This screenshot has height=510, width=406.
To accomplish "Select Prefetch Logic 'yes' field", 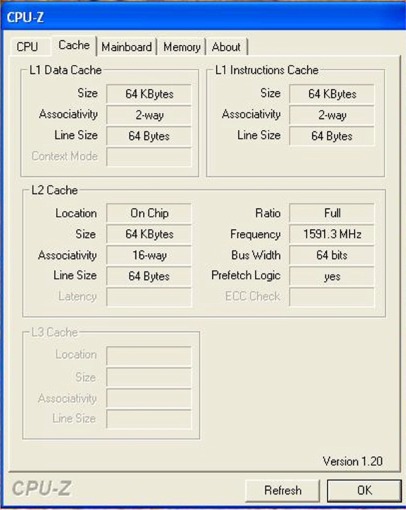I will point(332,276).
